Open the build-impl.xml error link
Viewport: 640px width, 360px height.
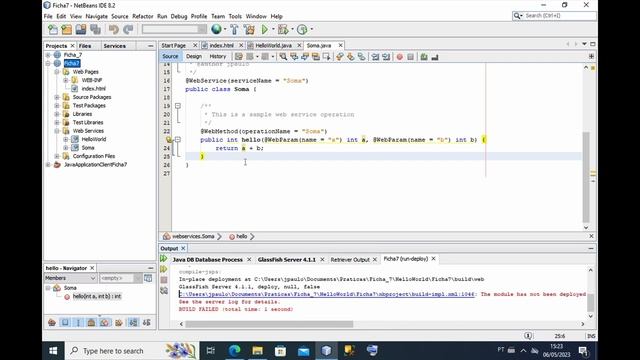[x=327, y=294]
